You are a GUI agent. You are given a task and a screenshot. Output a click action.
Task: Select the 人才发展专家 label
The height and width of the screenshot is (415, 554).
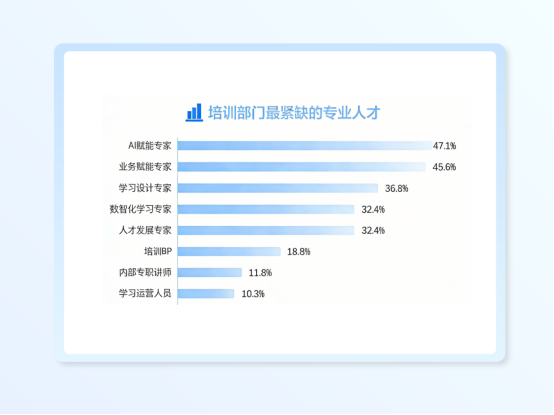pyautogui.click(x=145, y=230)
